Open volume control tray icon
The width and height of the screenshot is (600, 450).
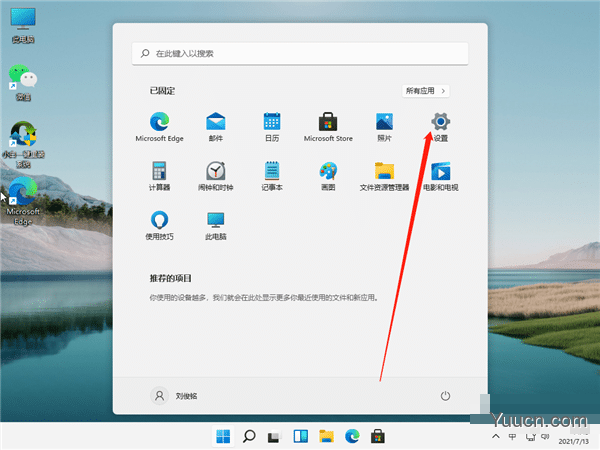tap(545, 436)
